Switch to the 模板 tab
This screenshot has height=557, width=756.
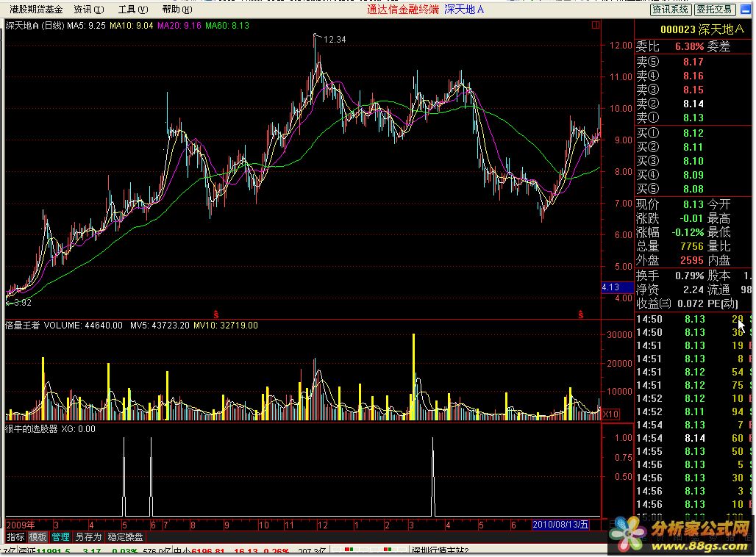click(38, 536)
